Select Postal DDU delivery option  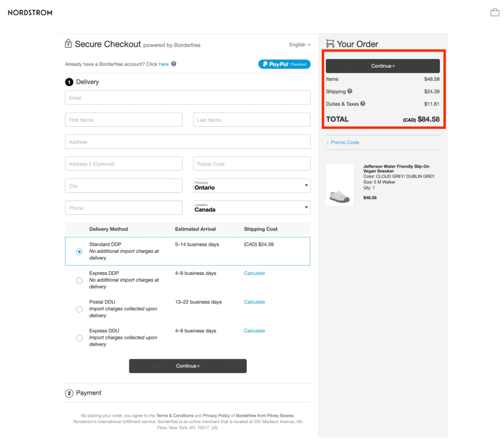click(x=79, y=309)
